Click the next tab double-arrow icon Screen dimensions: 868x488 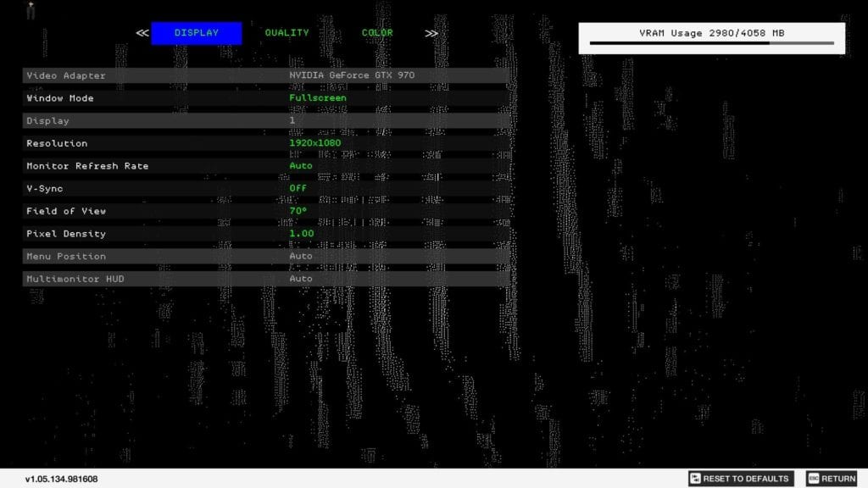tap(431, 33)
